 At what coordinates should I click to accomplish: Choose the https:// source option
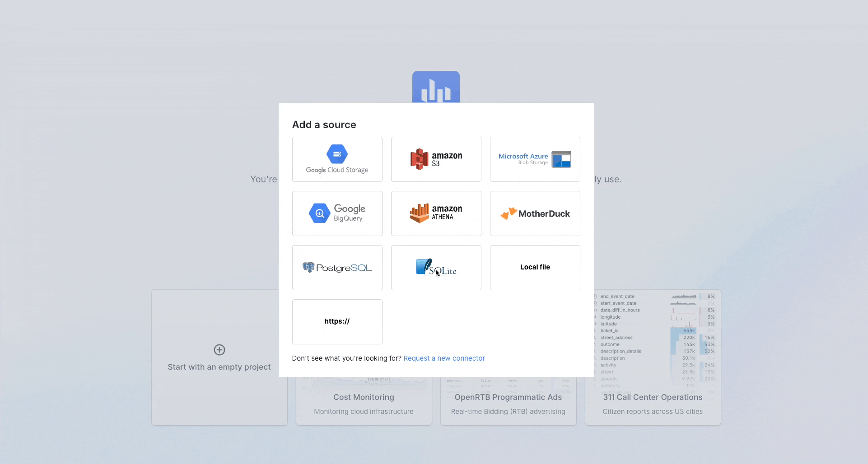pos(337,322)
